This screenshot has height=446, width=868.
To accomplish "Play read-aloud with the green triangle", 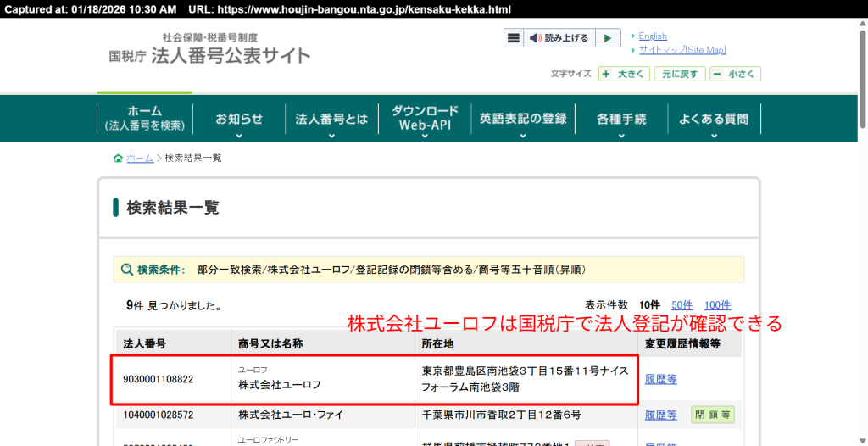I will click(608, 38).
